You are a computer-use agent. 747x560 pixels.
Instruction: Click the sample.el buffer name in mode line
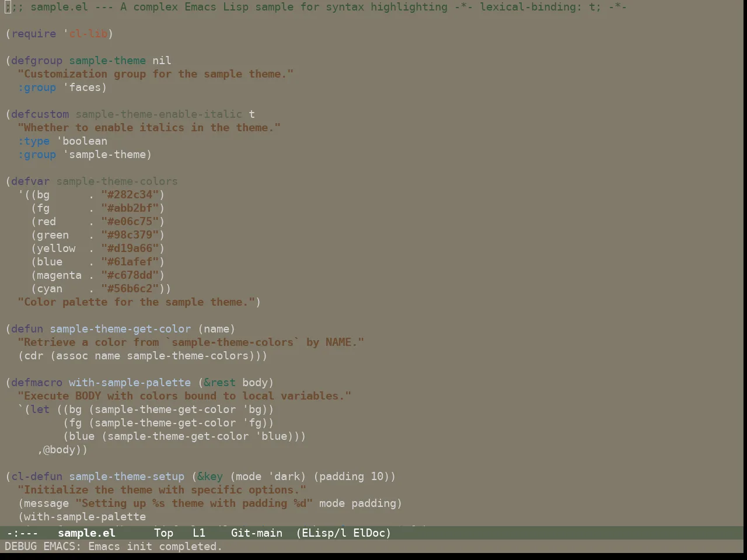coord(86,533)
